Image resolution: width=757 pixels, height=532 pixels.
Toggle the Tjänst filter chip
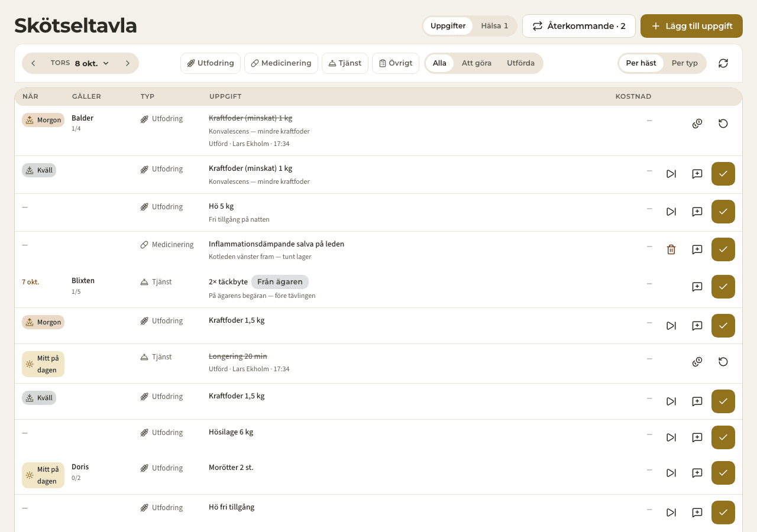[x=345, y=63]
